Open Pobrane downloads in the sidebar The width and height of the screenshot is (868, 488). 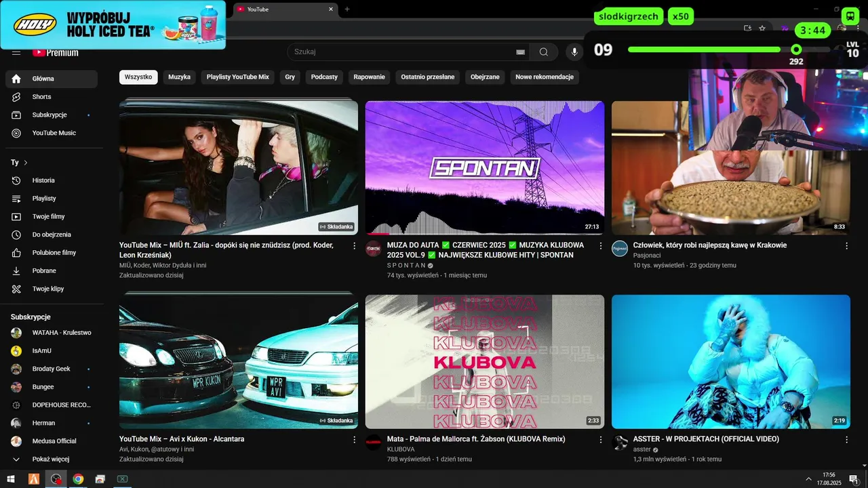[52, 271]
